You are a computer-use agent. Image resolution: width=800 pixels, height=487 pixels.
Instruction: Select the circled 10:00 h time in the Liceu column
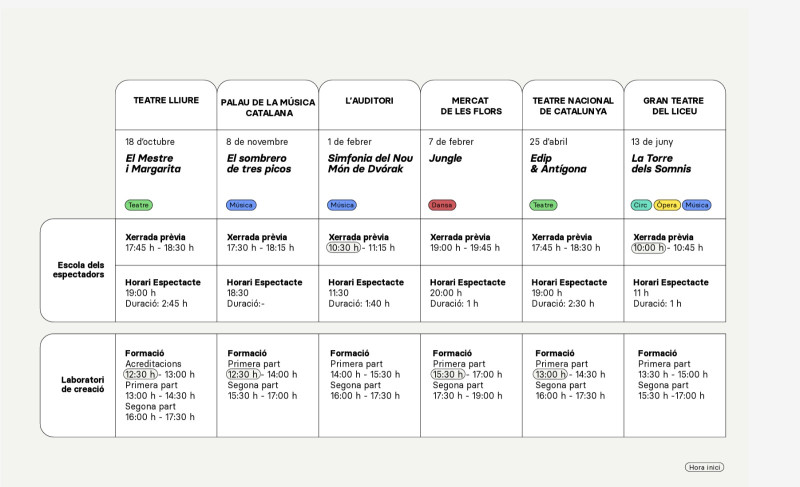click(649, 248)
